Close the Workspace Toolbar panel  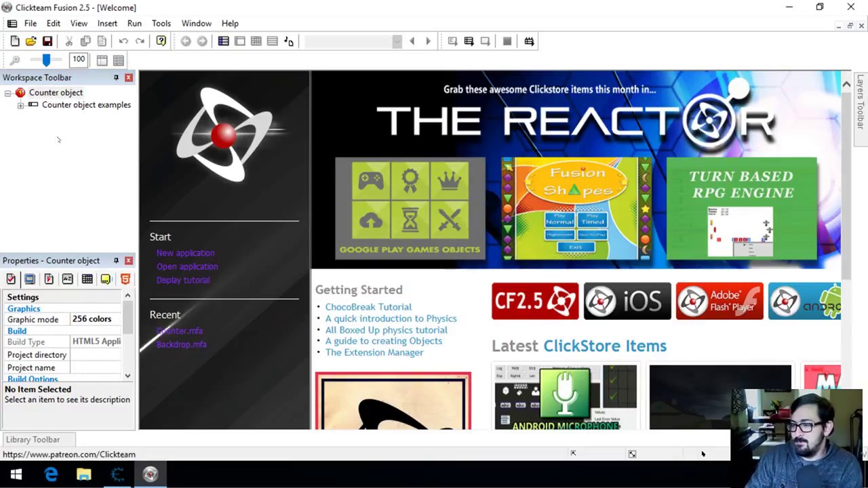click(x=128, y=77)
